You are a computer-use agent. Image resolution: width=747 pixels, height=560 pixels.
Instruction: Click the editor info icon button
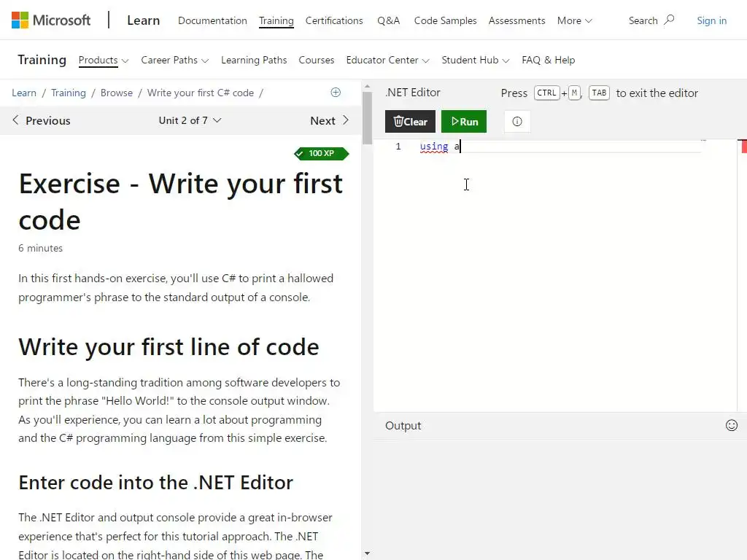tap(517, 122)
